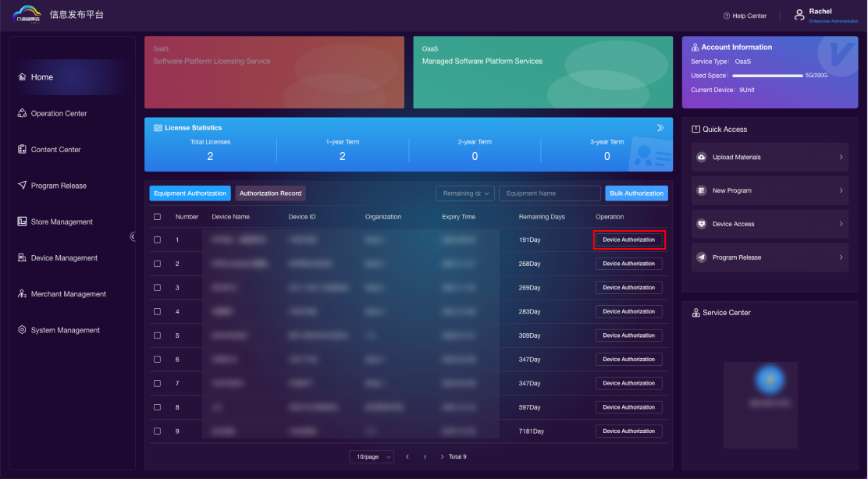Expand License Statistics with double-chevron arrow
Image resolution: width=868 pixels, height=479 pixels.
pos(660,127)
